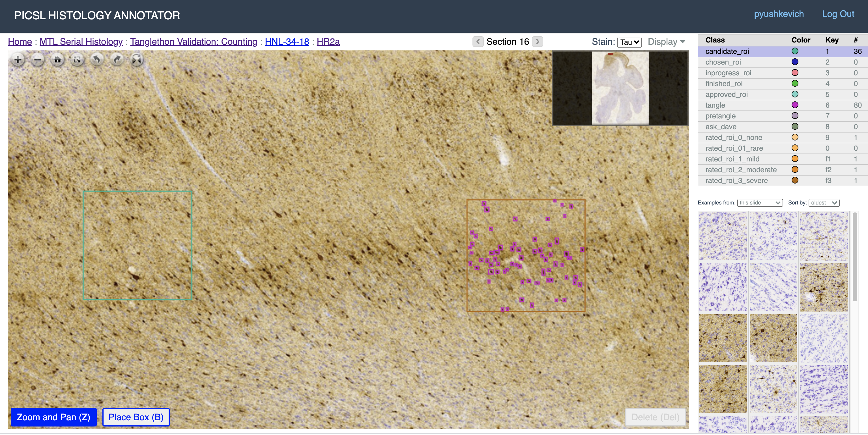Click the inprogress_roi pink color swatch
The height and width of the screenshot is (435, 868).
[x=795, y=73]
